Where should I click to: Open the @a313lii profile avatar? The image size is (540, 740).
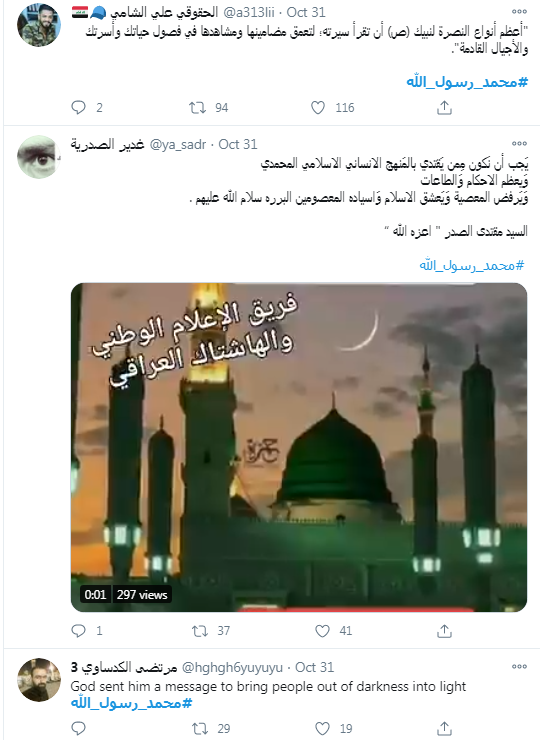coord(39,25)
